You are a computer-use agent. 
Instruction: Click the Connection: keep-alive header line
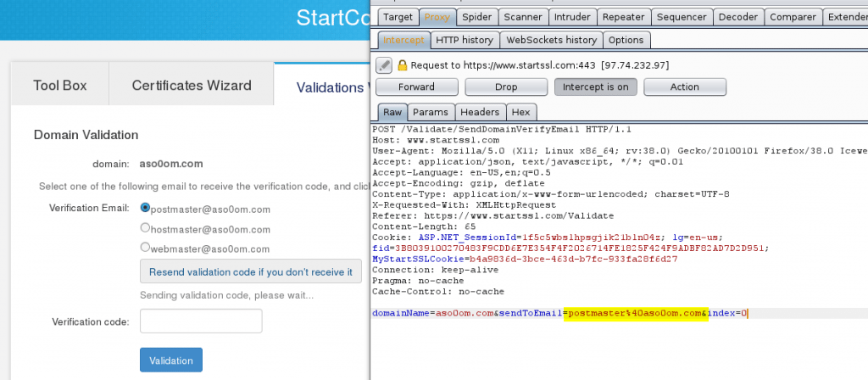click(435, 270)
